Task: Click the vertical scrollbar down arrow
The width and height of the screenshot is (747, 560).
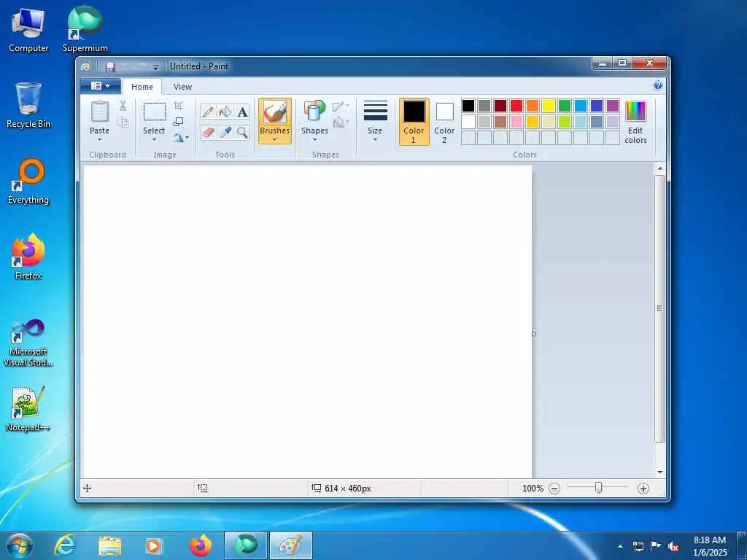Action: click(x=660, y=472)
